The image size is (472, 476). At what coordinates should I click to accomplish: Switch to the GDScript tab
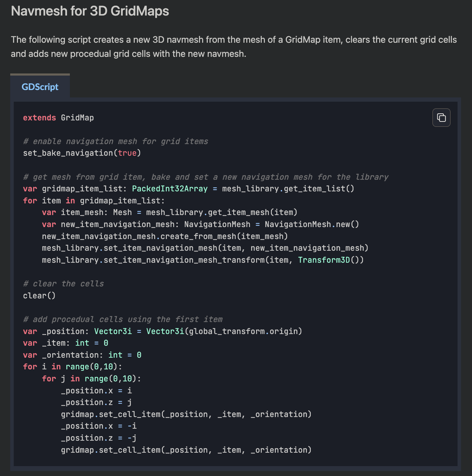40,87
